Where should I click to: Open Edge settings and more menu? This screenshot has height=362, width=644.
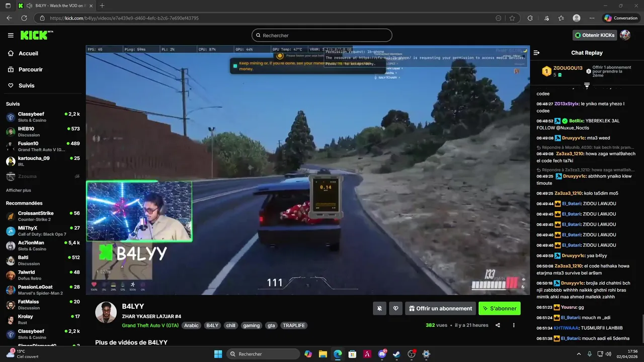(x=592, y=18)
